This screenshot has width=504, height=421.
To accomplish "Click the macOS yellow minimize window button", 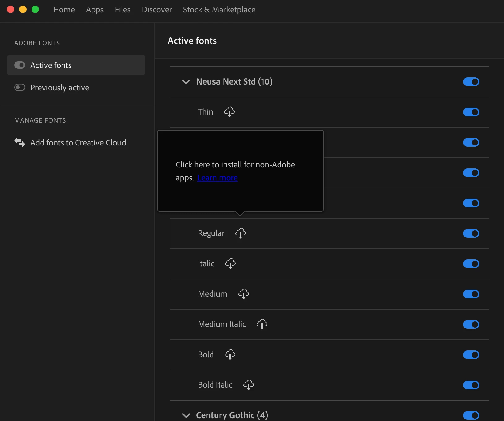I will coord(23,9).
